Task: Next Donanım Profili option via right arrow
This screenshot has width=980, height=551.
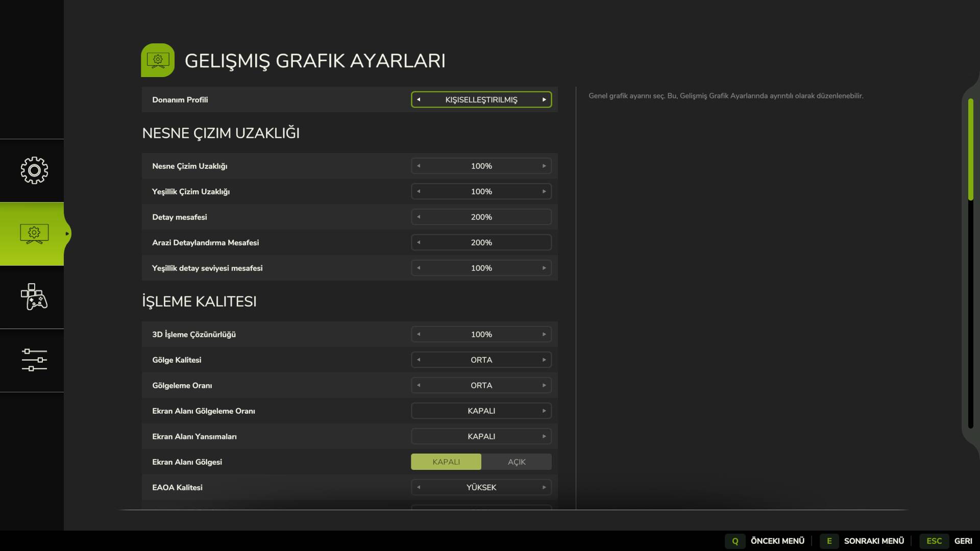Action: (544, 99)
